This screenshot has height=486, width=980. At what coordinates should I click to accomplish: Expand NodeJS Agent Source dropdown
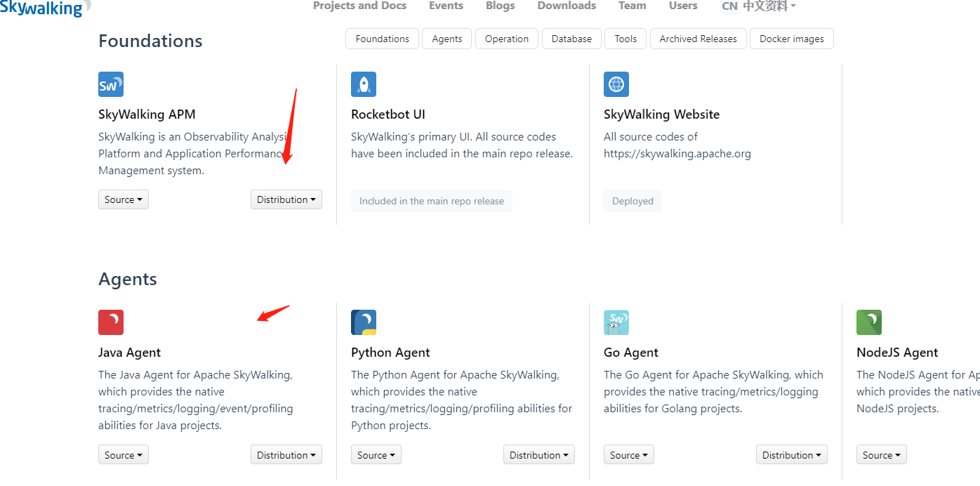(882, 455)
